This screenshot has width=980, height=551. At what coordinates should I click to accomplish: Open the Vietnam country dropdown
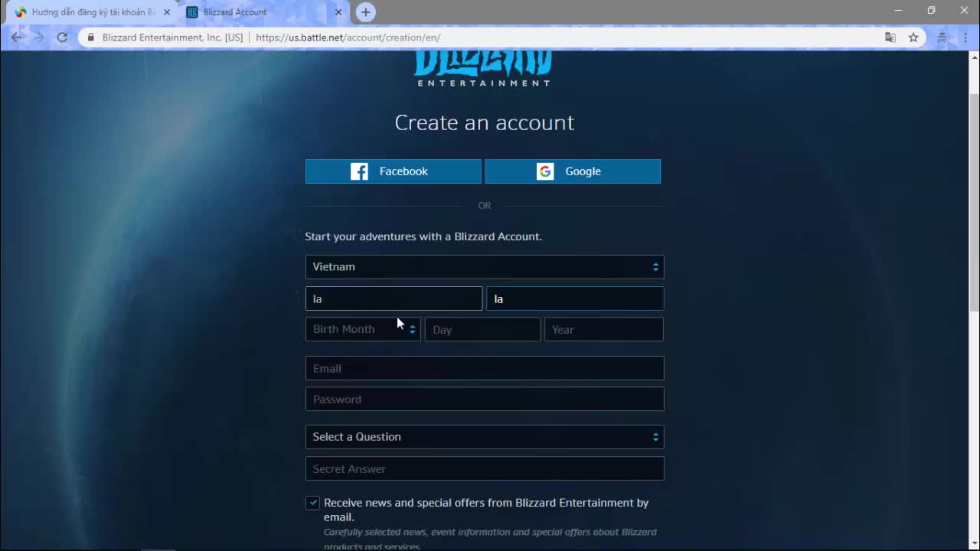click(x=485, y=267)
